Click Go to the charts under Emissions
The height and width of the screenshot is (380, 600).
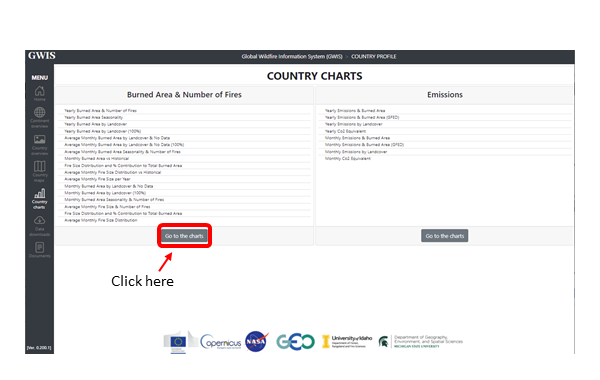(x=445, y=236)
